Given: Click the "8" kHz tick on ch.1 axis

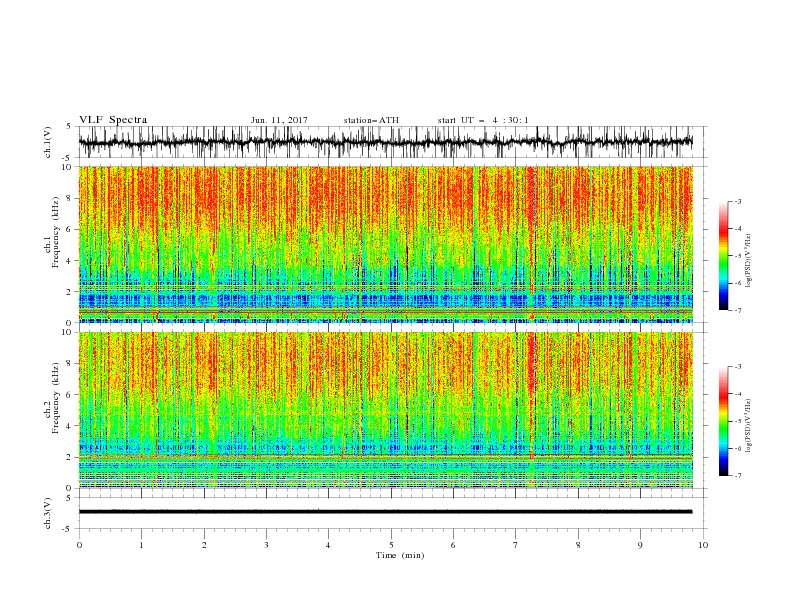Looking at the screenshot, I should 69,198.
